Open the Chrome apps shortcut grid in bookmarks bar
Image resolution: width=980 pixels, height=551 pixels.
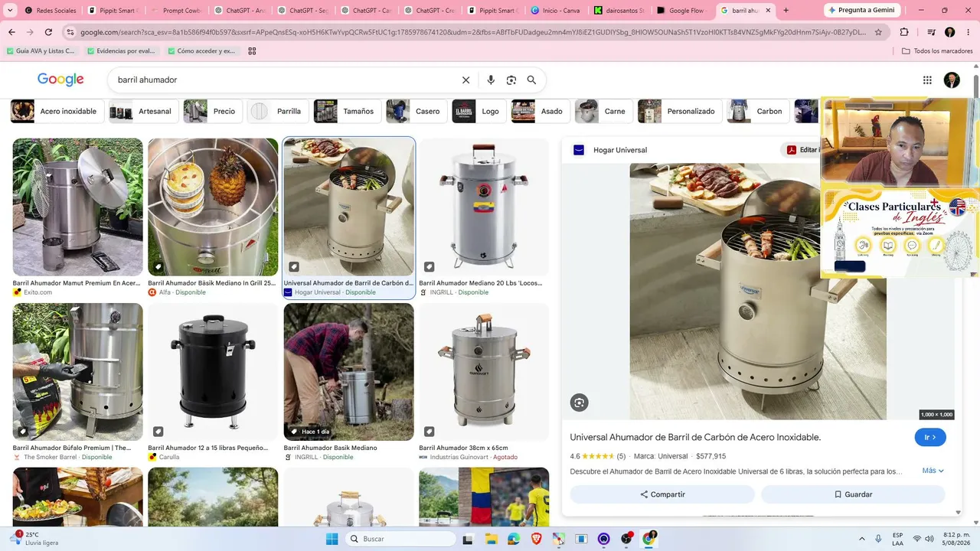click(x=252, y=51)
